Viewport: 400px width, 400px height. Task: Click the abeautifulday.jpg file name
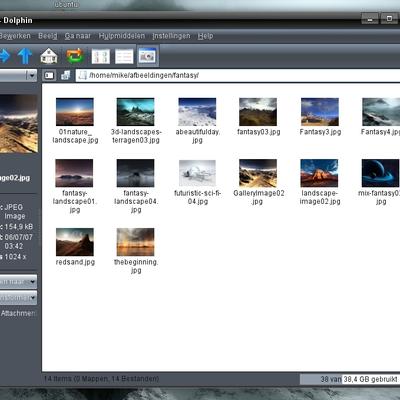point(197,136)
